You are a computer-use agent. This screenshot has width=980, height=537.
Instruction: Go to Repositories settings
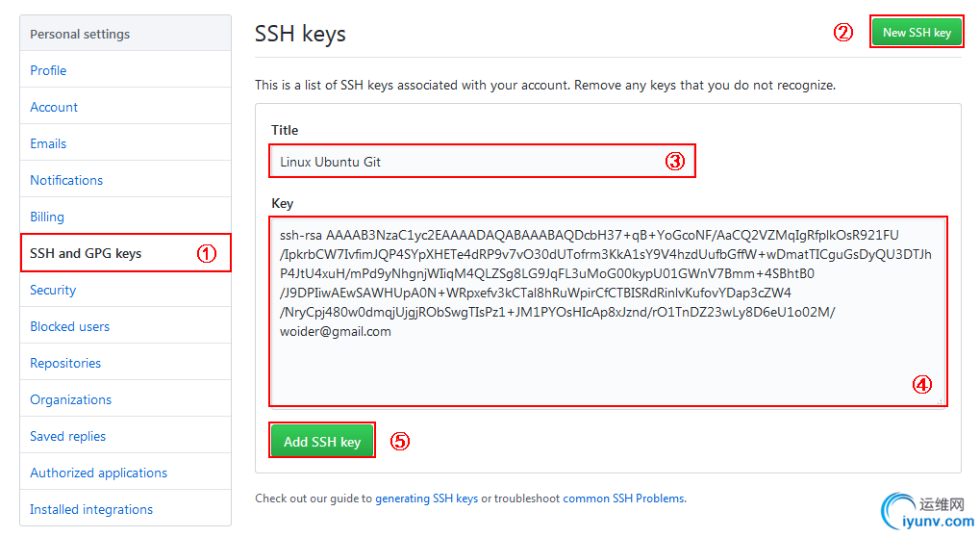pos(65,363)
